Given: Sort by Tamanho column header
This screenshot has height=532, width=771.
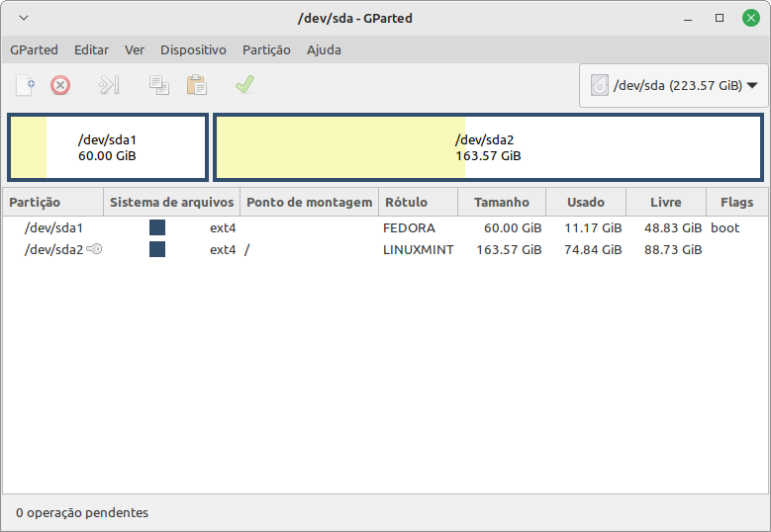Looking at the screenshot, I should [x=502, y=202].
